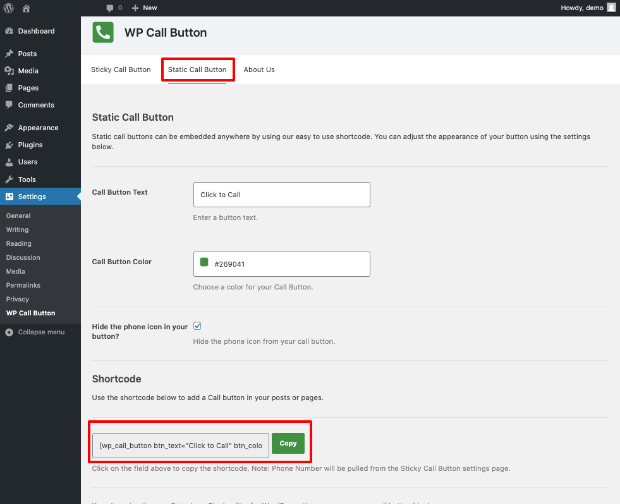Screen dimensions: 620x504
Task: Toggle Hide the phone icon checkbox
Action: tap(197, 326)
